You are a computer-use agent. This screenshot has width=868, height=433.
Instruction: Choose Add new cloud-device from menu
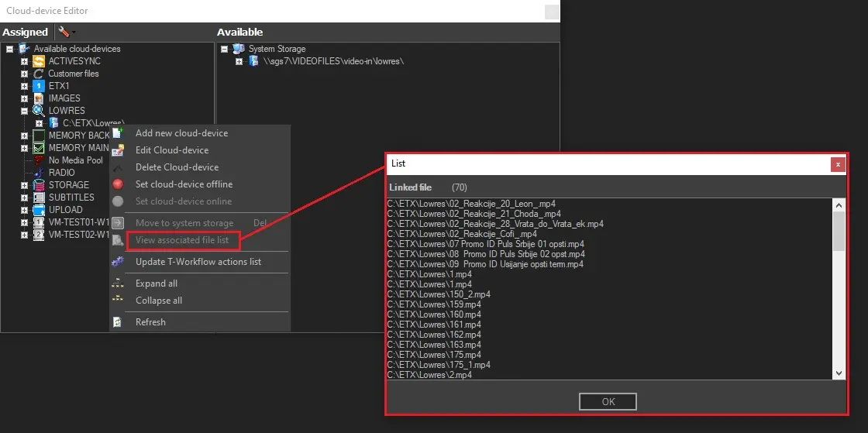tap(181, 133)
